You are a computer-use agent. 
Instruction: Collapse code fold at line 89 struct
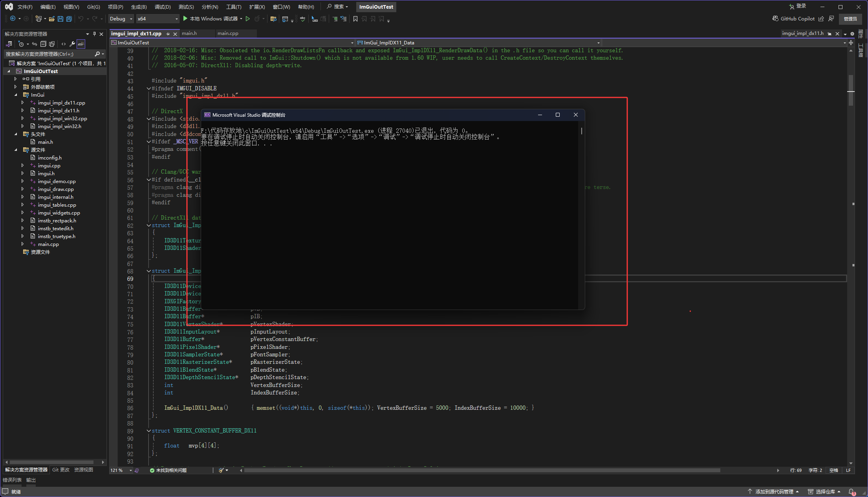tap(149, 431)
